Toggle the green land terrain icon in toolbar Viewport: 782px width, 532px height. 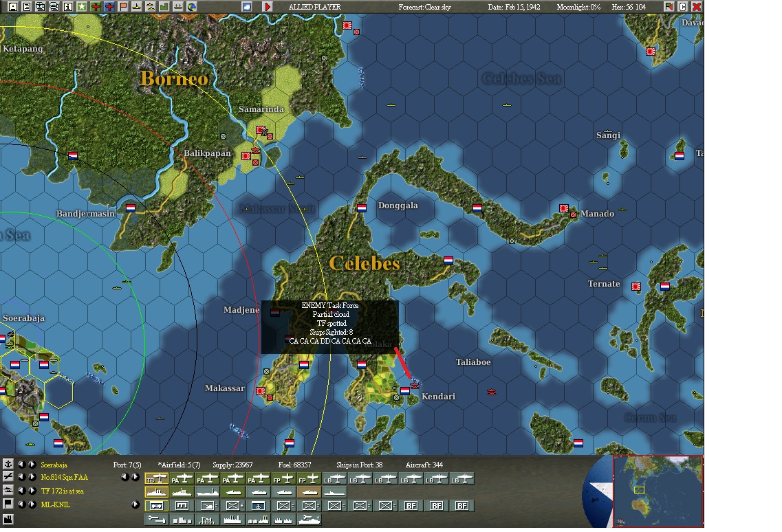[x=164, y=6]
